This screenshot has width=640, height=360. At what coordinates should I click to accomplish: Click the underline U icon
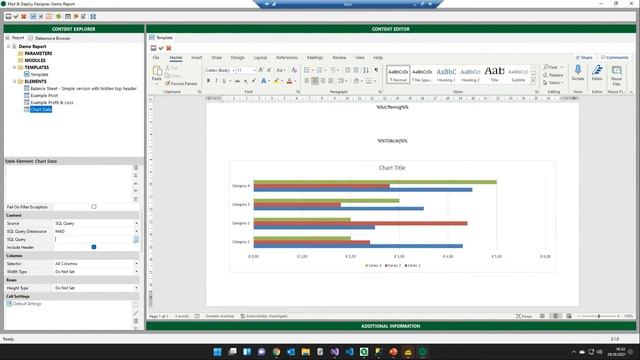coord(224,81)
